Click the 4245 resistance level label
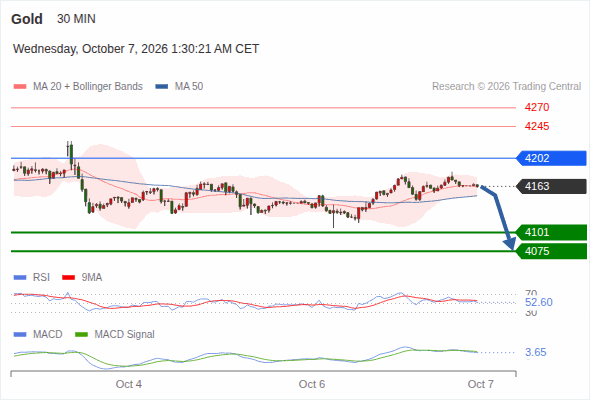The image size is (590, 400). [x=537, y=126]
